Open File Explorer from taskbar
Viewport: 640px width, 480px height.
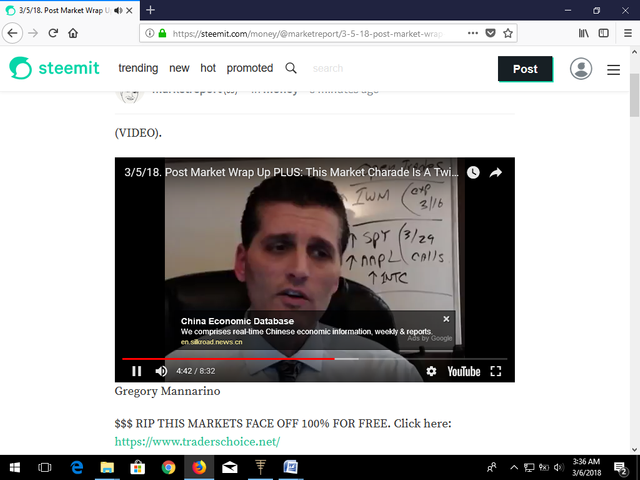pos(107,467)
